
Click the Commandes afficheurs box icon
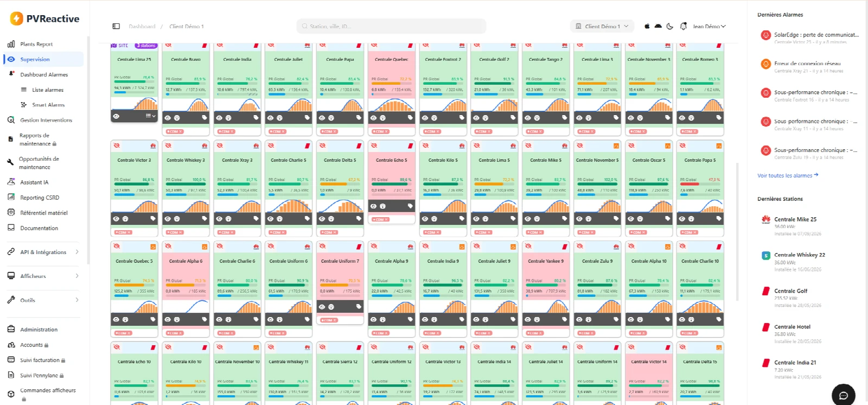11,394
